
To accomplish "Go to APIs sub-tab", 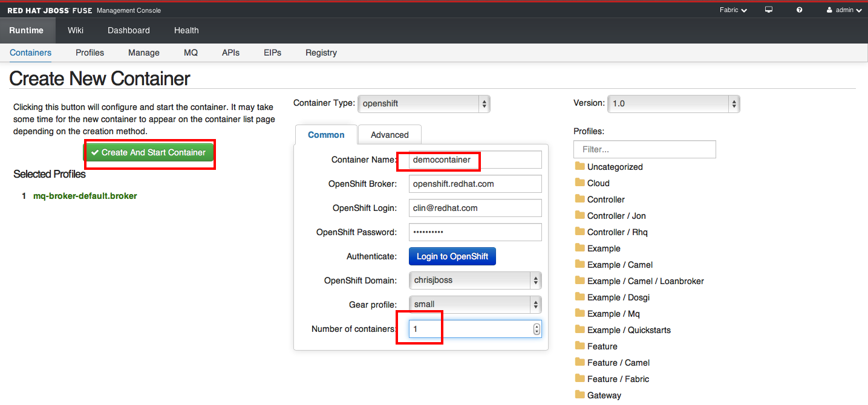I will [x=230, y=53].
